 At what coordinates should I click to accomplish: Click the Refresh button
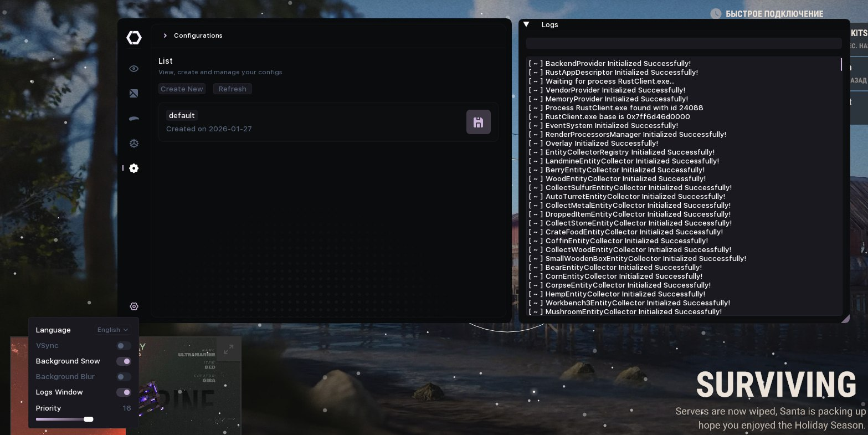coord(233,89)
